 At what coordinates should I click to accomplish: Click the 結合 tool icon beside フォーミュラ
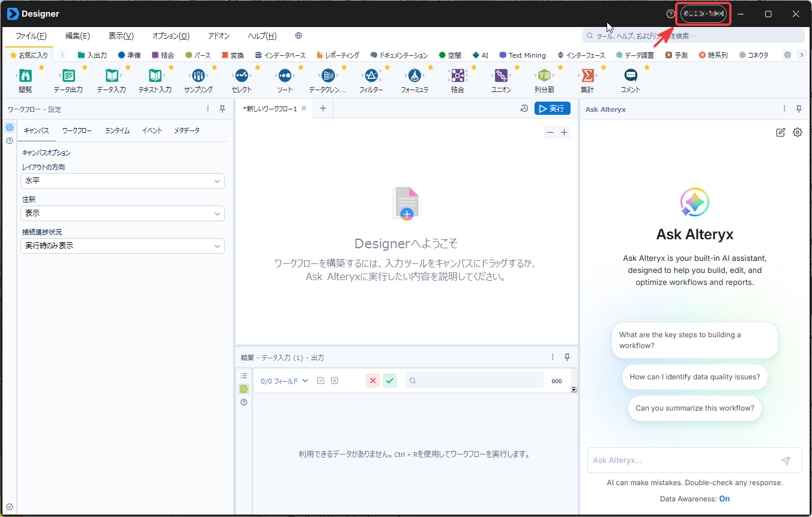(458, 76)
